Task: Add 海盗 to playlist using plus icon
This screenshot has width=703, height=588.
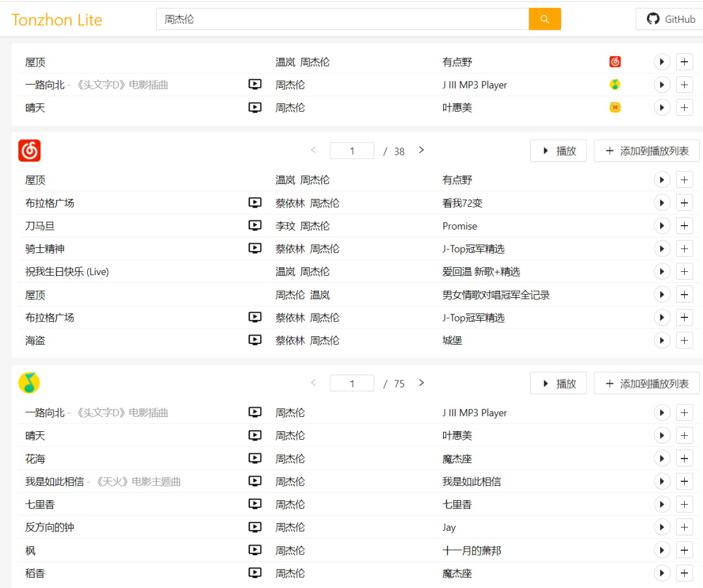Action: click(x=684, y=340)
